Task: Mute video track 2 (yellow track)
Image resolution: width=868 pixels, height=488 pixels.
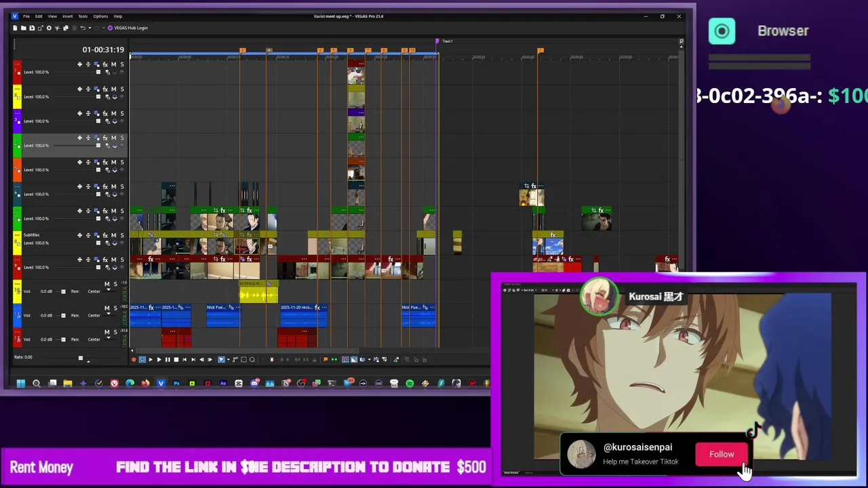Action: tap(113, 89)
